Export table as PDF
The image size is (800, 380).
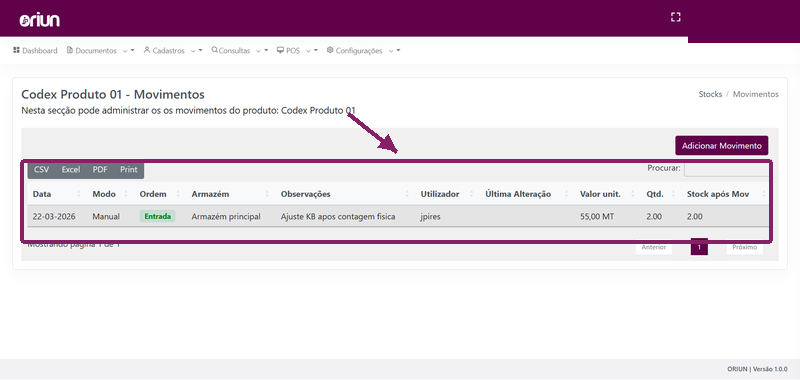[100, 170]
